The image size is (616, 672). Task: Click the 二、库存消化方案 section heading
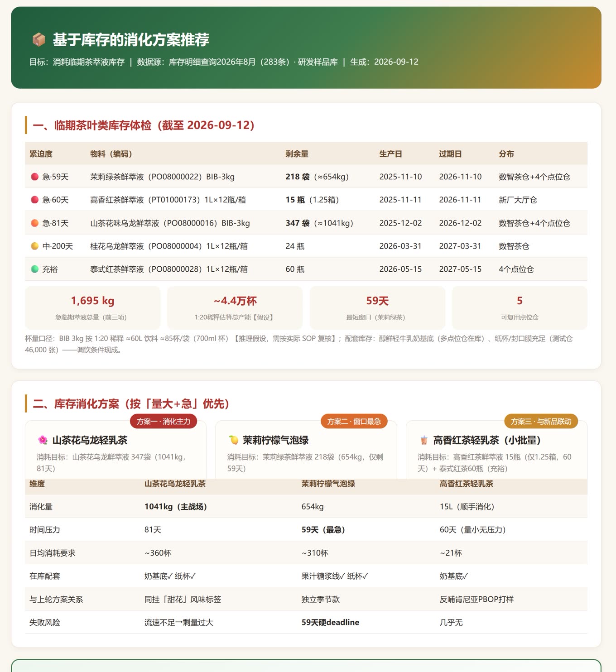(x=131, y=403)
